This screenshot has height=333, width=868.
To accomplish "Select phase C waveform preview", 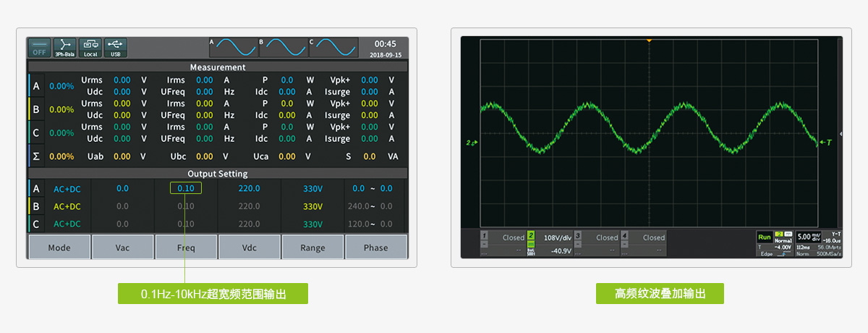I will [x=333, y=48].
